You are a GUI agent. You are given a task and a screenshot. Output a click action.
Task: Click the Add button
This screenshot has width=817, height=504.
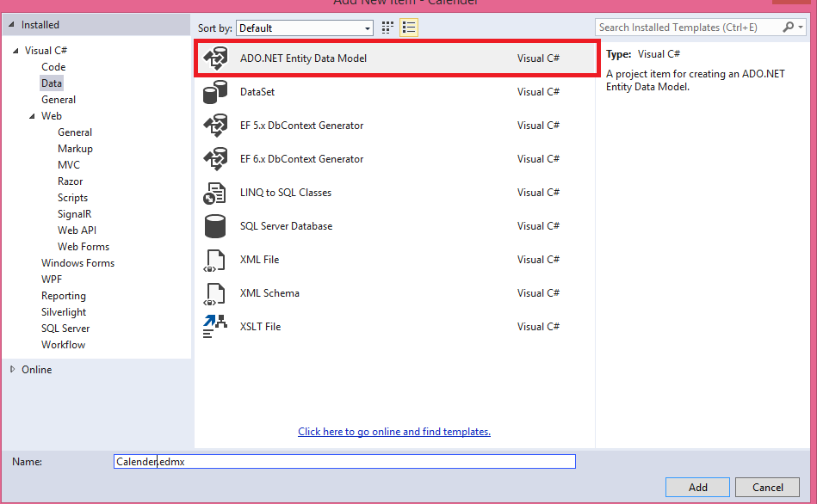tap(697, 487)
